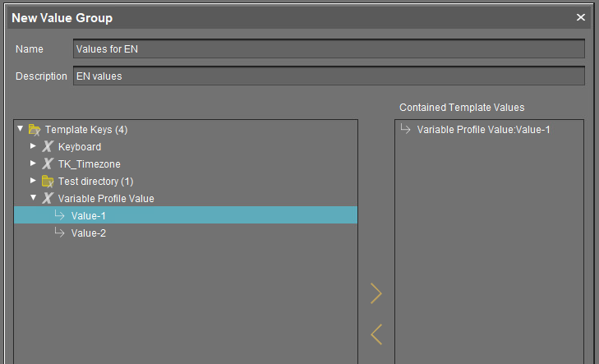The height and width of the screenshot is (364, 599).
Task: Expand the TK_Timezone tree node
Action: coord(34,164)
